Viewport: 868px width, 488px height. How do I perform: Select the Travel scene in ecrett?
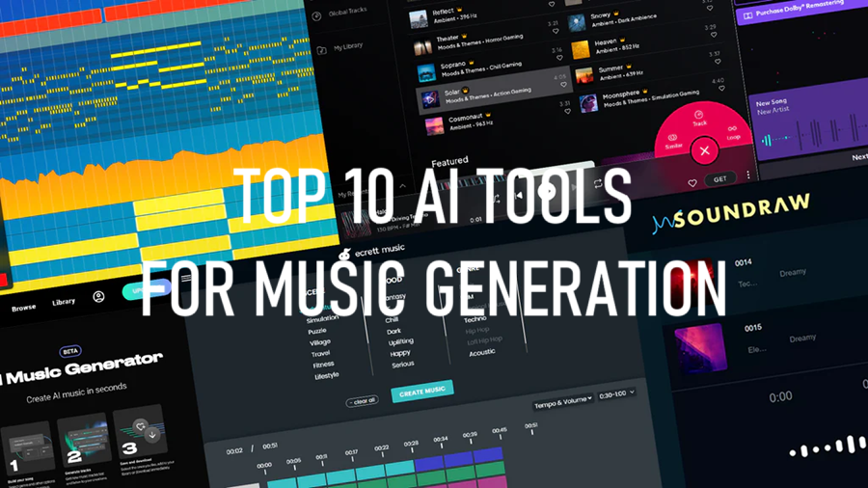(x=320, y=354)
